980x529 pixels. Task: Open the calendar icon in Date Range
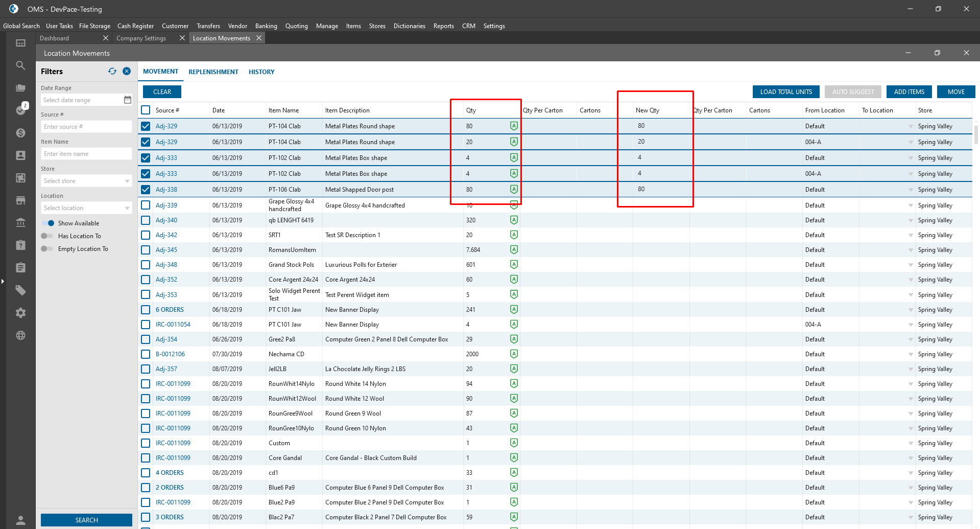coord(128,100)
